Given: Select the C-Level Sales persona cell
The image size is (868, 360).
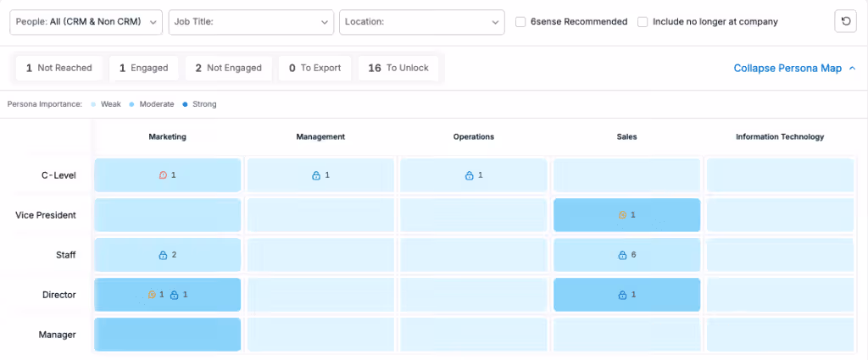Looking at the screenshot, I should click(626, 175).
